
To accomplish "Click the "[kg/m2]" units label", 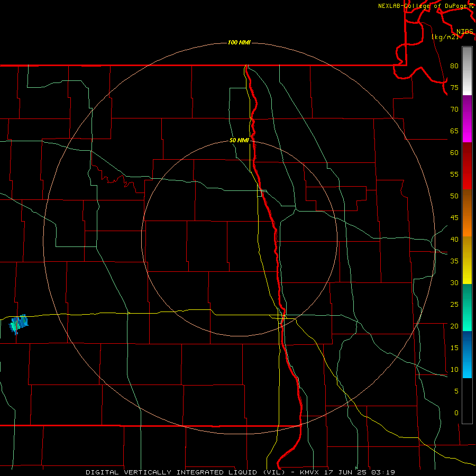I will (445, 37).
